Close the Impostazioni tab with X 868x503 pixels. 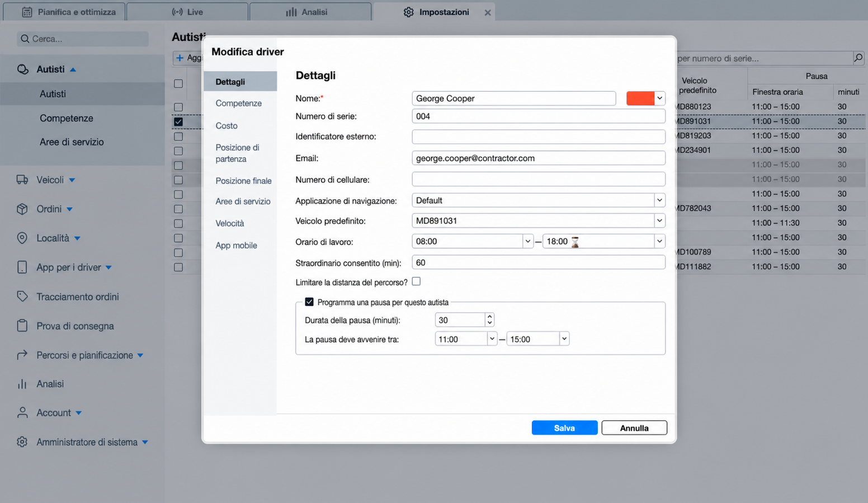pos(488,12)
